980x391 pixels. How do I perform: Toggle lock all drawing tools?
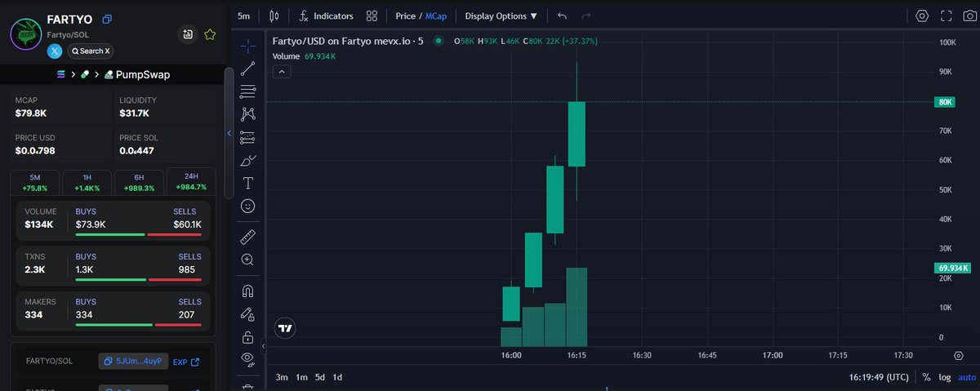(248, 336)
